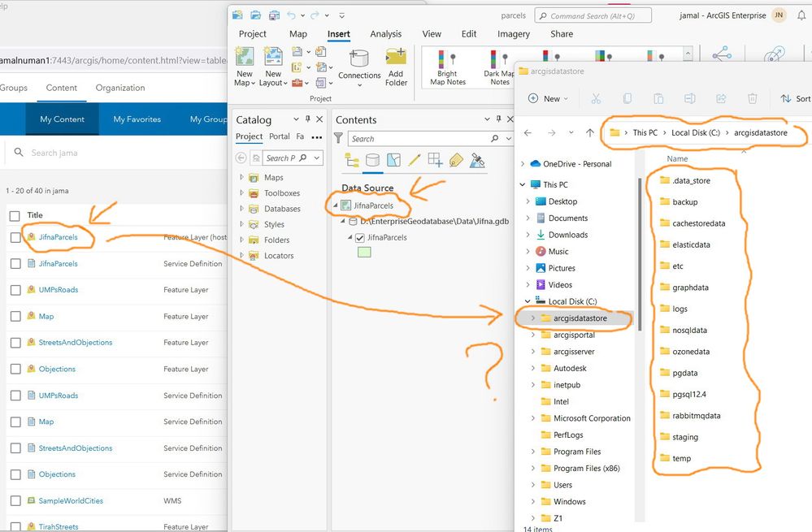This screenshot has height=532, width=812.
Task: Click the Save project icon in quick access
Action: [x=275, y=15]
